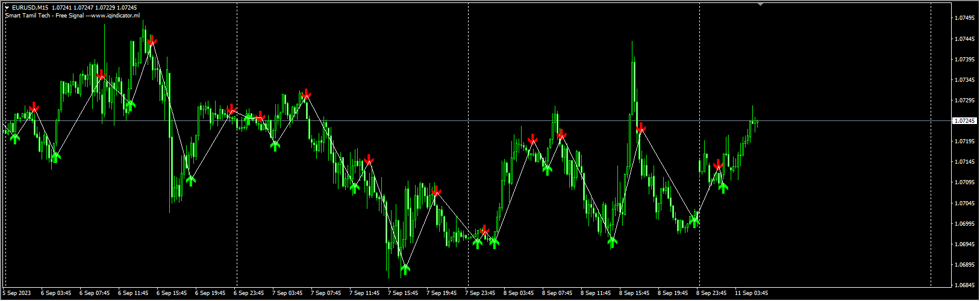The image size is (980, 301).
Task: Click the 1.06895 level on price scale
Action: pyautogui.click(x=965, y=265)
